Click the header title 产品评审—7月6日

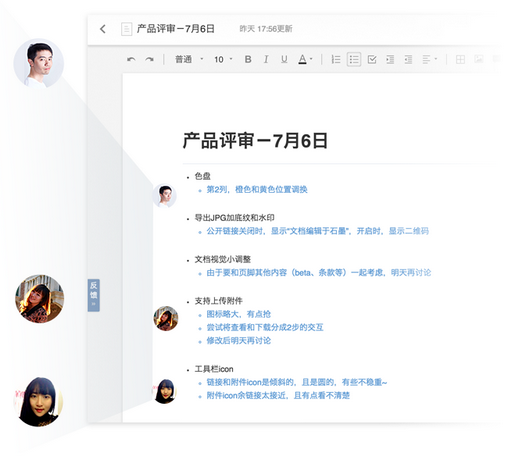[x=175, y=29]
